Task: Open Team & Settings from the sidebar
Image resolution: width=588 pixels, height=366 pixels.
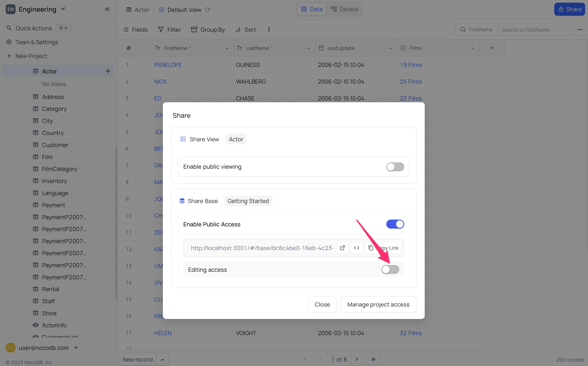Action: pos(37,42)
